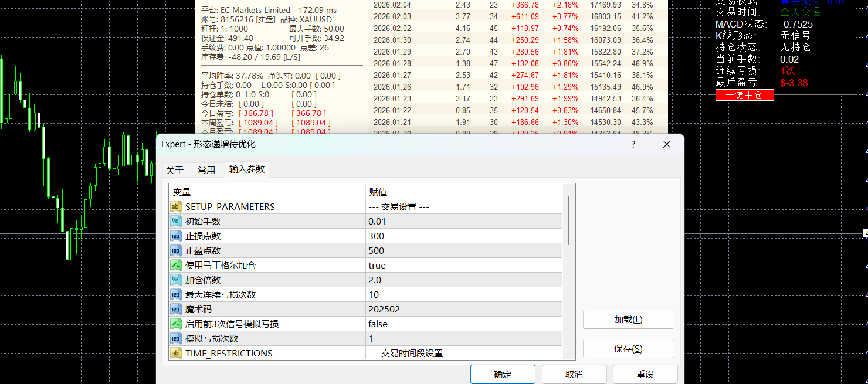Edit the 模拟亏损次数 value 1
Screen dimensions: 868x384
click(x=464, y=338)
